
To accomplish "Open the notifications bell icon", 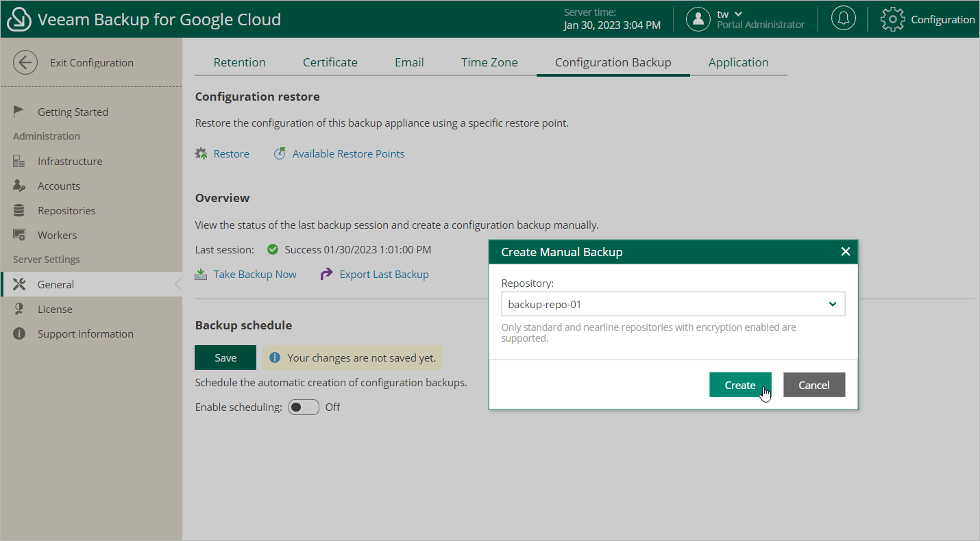I will point(843,18).
